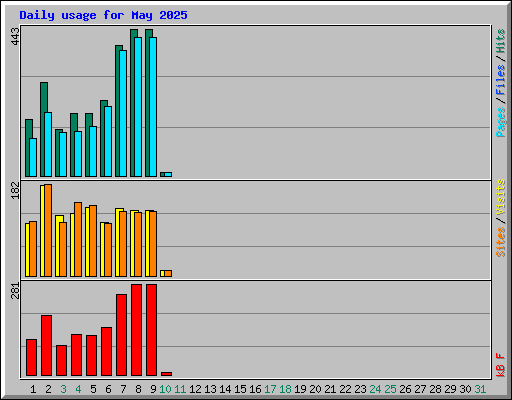Click the cyan files bar for day 2

coord(48,144)
